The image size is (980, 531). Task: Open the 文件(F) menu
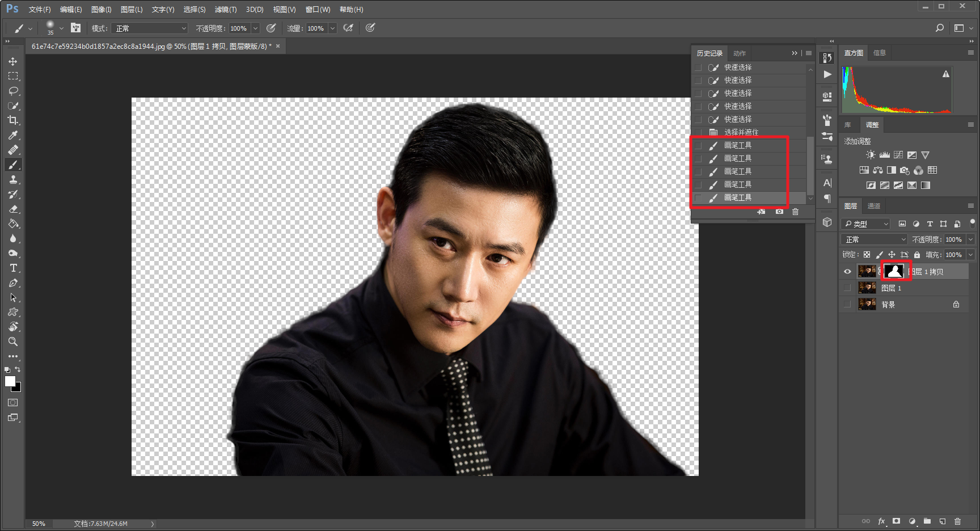(x=40, y=10)
